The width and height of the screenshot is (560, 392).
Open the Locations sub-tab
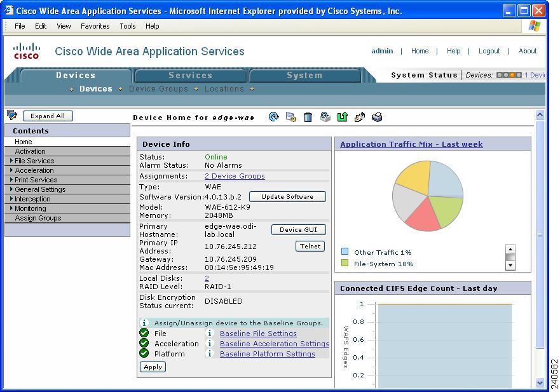coord(224,88)
